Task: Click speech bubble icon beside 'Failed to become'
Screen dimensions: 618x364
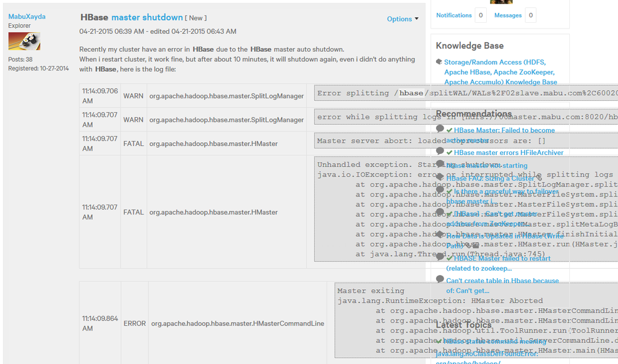Action: [440, 129]
